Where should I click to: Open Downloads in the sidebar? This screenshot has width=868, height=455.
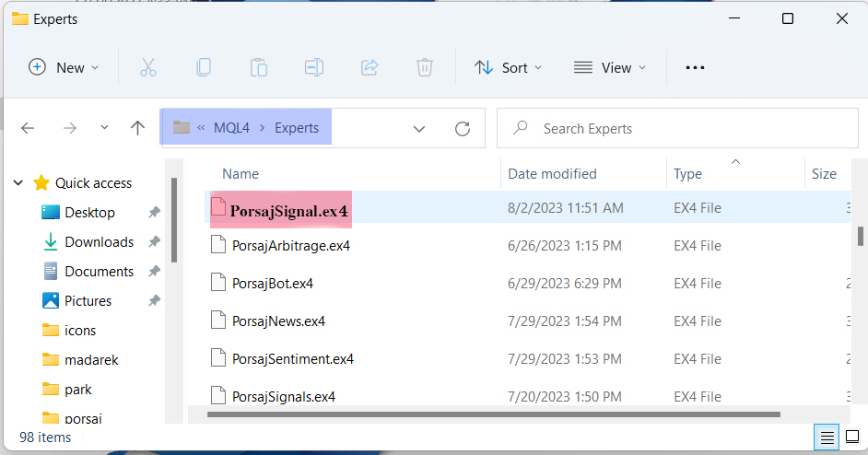pos(100,242)
